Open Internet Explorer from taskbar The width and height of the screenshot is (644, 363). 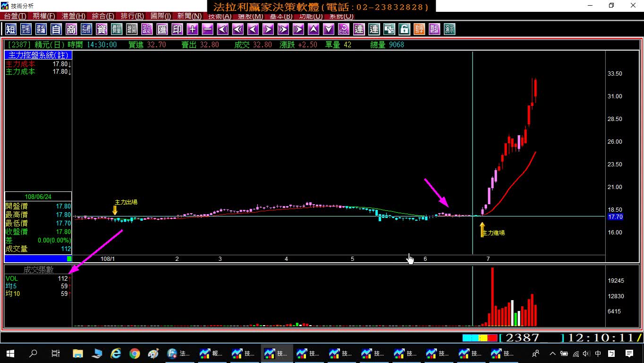coord(116,353)
